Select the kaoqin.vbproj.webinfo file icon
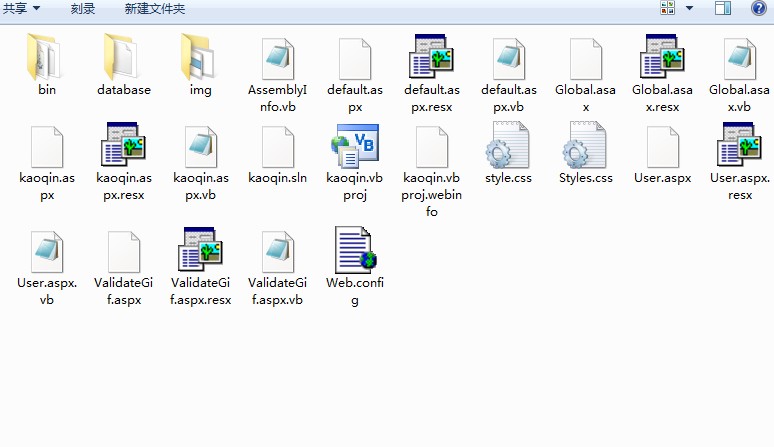This screenshot has height=447, width=774. point(432,147)
